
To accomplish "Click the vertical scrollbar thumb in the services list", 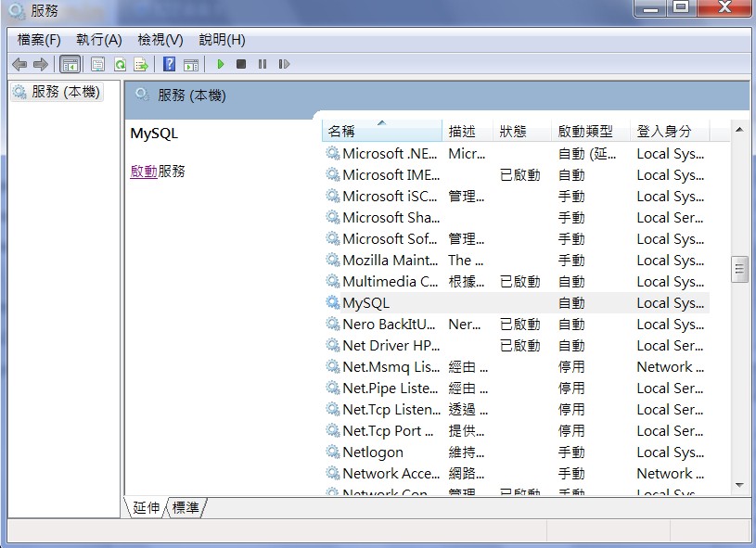I will [x=739, y=269].
